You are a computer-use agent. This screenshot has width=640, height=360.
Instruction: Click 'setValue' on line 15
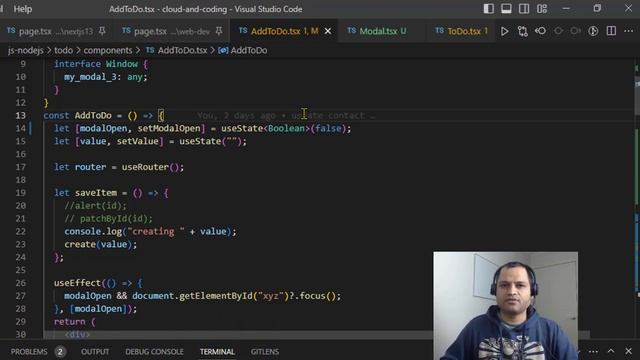point(138,141)
